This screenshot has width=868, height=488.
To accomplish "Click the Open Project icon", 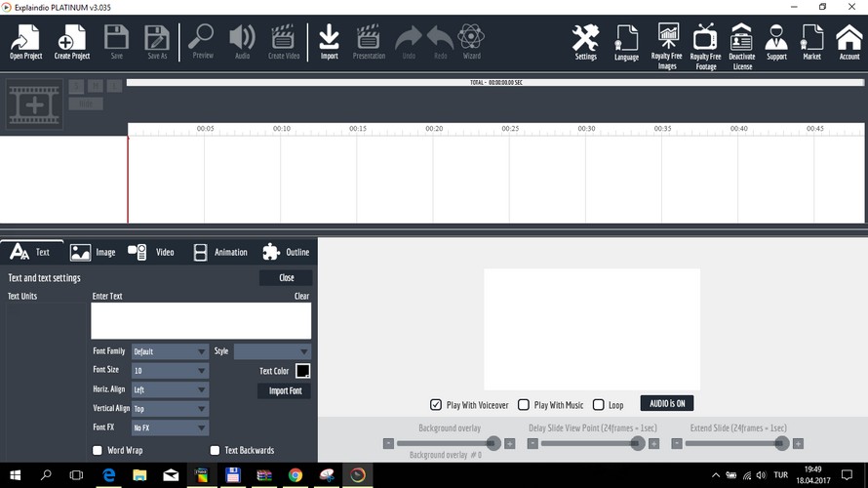I will 25,42.
